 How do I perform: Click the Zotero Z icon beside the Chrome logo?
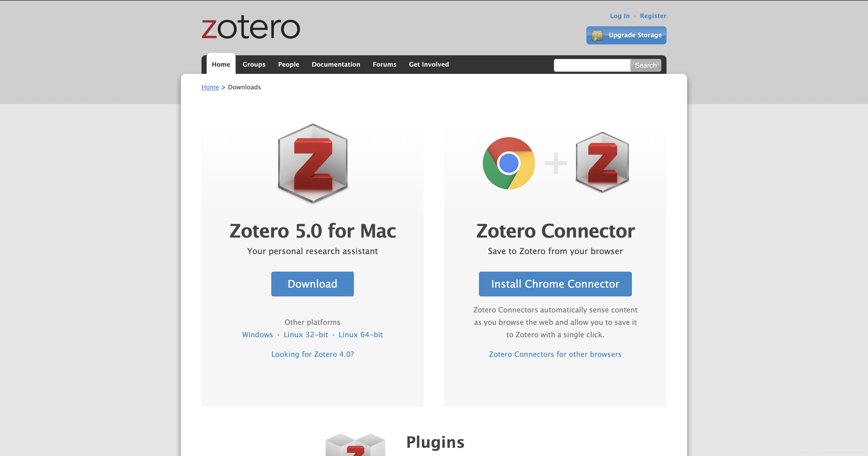tap(602, 162)
